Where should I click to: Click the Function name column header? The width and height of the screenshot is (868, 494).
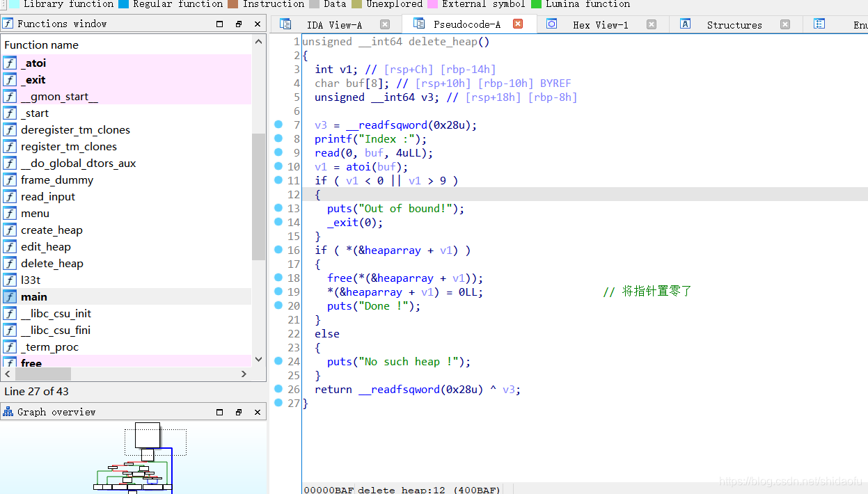tap(127, 45)
